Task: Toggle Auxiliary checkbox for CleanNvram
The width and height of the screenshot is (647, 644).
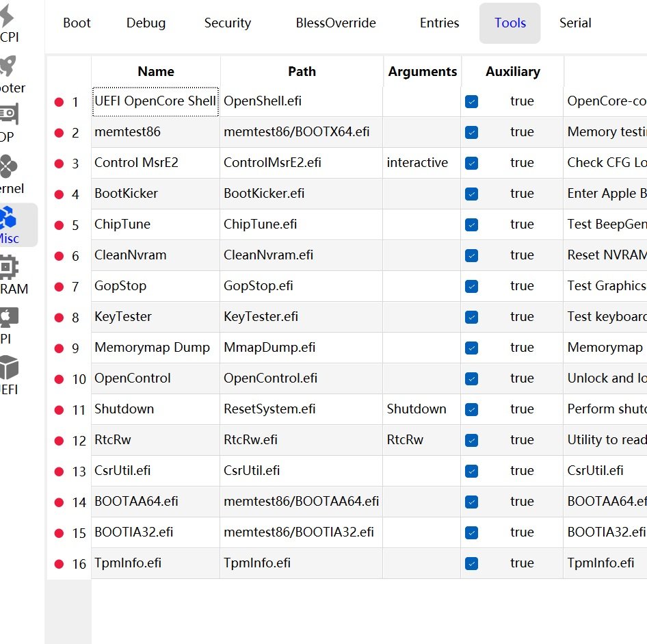Action: [x=471, y=255]
